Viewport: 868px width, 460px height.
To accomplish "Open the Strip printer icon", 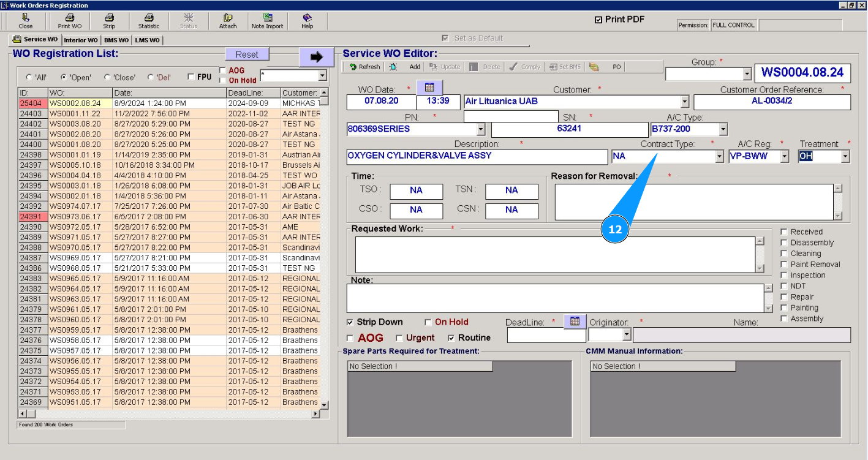I will click(109, 18).
